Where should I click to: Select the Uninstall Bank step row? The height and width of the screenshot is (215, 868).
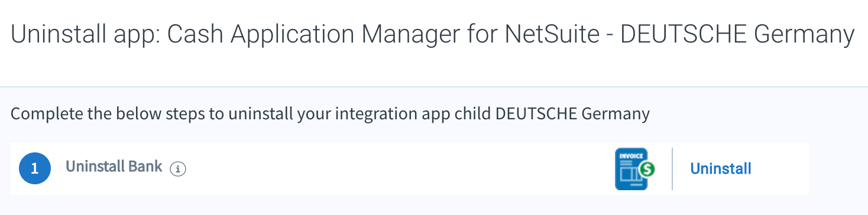click(409, 168)
